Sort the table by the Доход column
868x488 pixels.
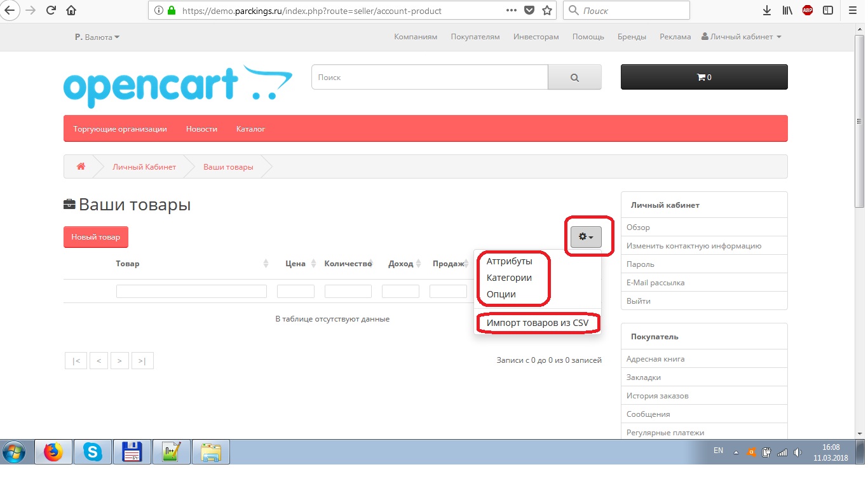400,264
